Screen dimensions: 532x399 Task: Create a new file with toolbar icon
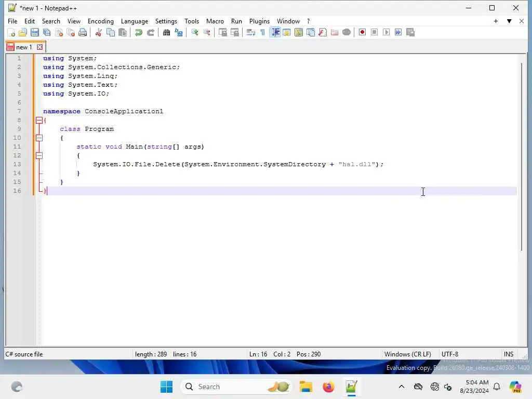point(11,33)
